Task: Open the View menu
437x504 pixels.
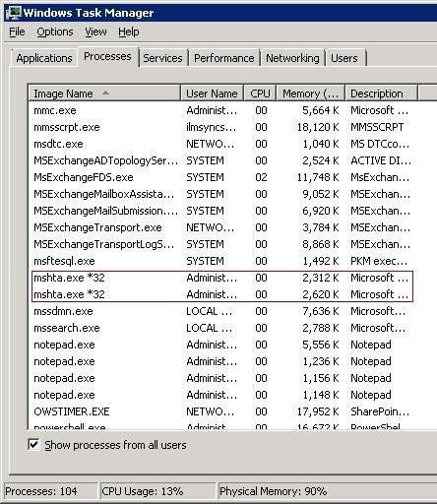Action: click(95, 31)
